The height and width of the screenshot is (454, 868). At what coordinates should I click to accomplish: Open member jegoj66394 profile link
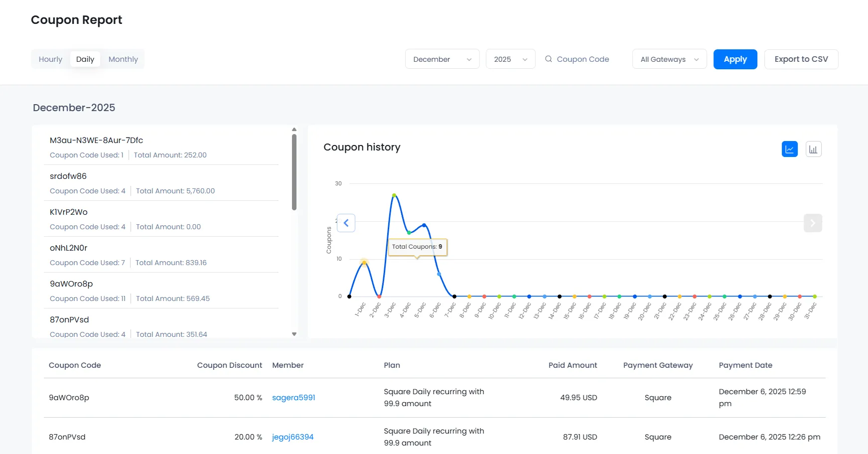tap(292, 437)
